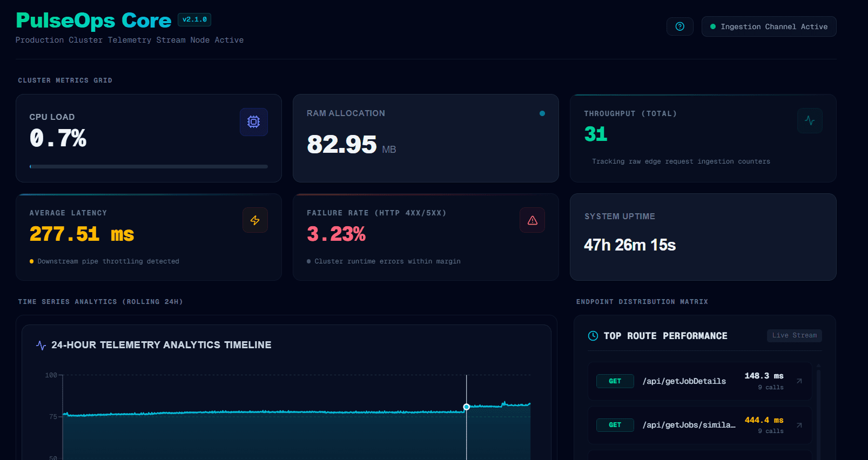Click the Downstream pipe throttling detected note
This screenshot has width=868, height=460.
[108, 261]
